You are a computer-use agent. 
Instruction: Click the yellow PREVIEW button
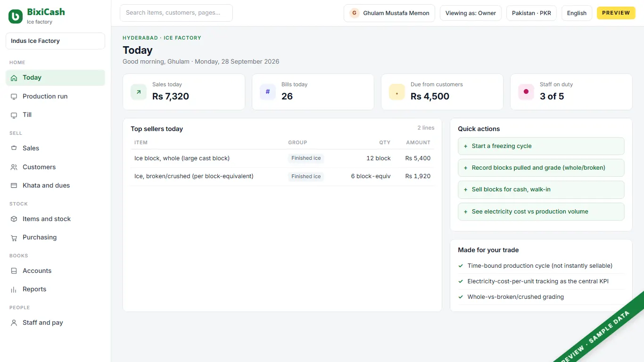coord(616,13)
